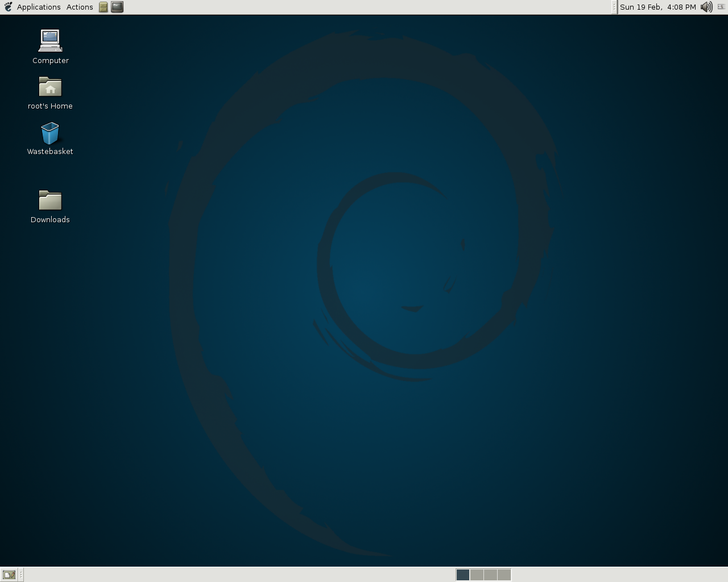Open the Actions menu

coord(80,7)
